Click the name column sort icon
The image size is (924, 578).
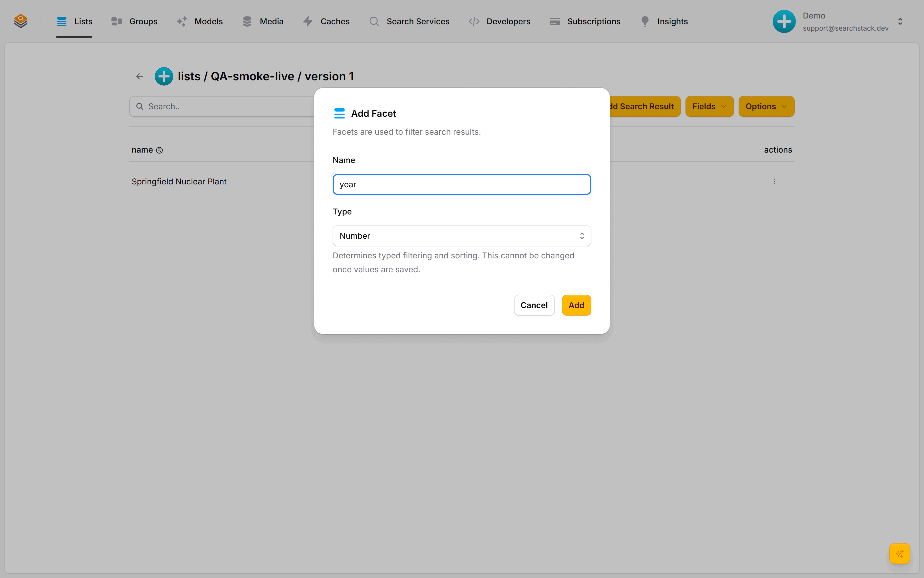(x=160, y=150)
